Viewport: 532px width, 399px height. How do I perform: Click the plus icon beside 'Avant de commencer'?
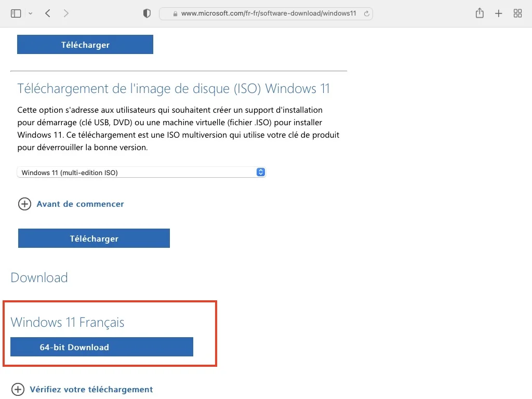24,204
